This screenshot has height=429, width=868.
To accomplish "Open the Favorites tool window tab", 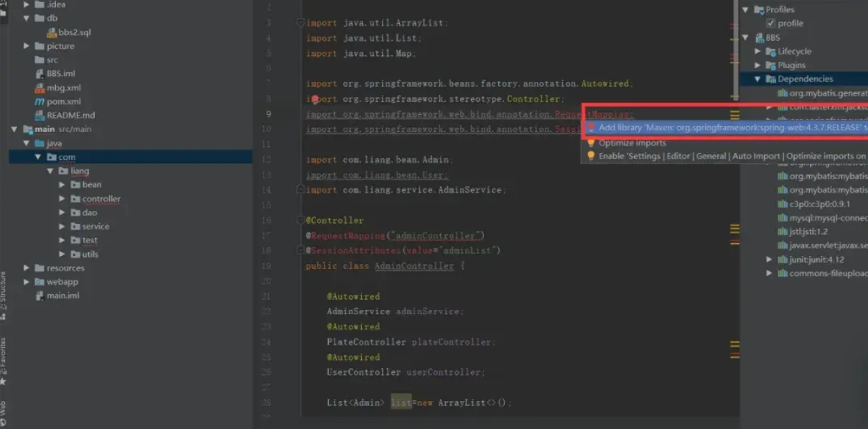I will point(4,359).
